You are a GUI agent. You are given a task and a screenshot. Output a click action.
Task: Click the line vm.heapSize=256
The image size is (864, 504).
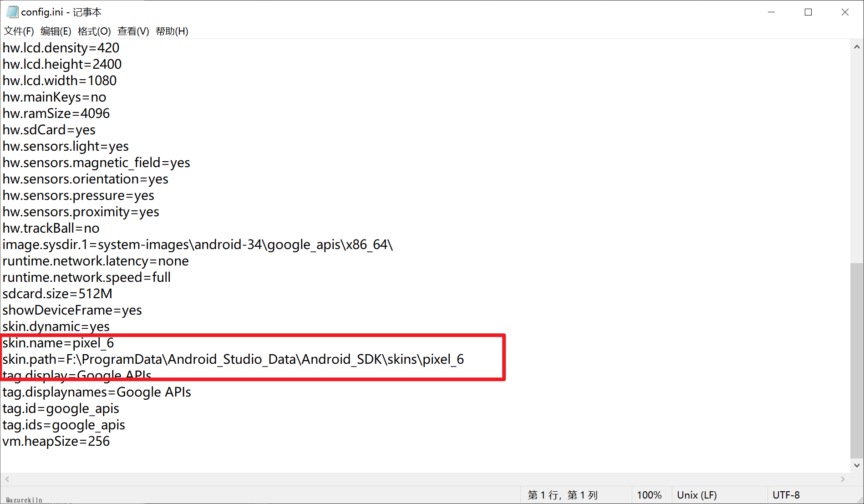(x=56, y=441)
